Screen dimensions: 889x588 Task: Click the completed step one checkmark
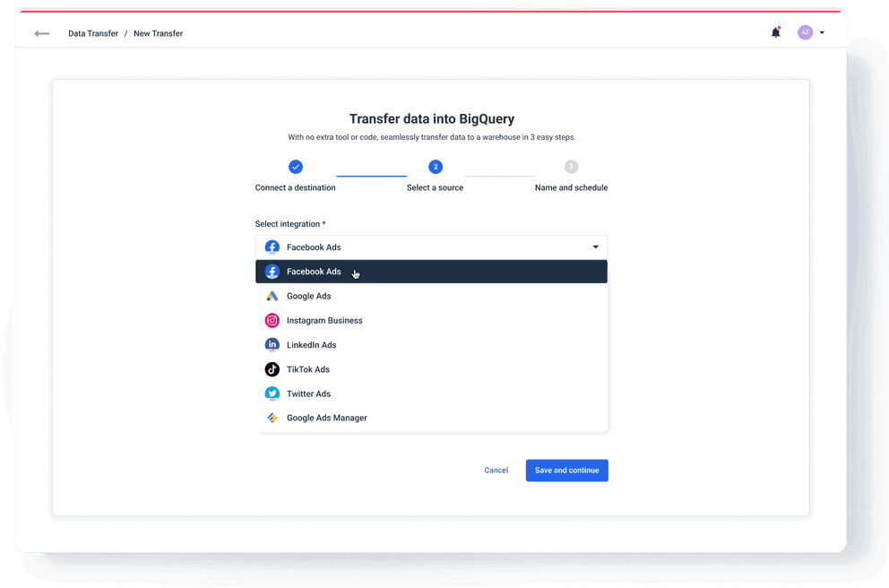296,167
